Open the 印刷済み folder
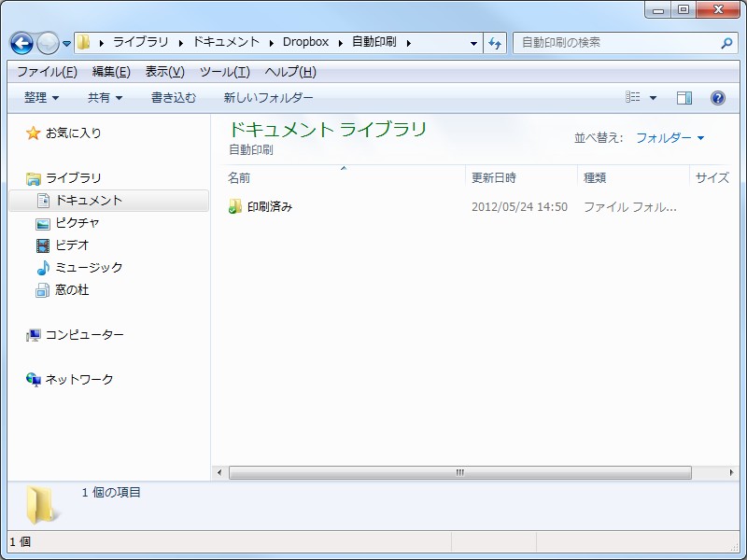 271,207
